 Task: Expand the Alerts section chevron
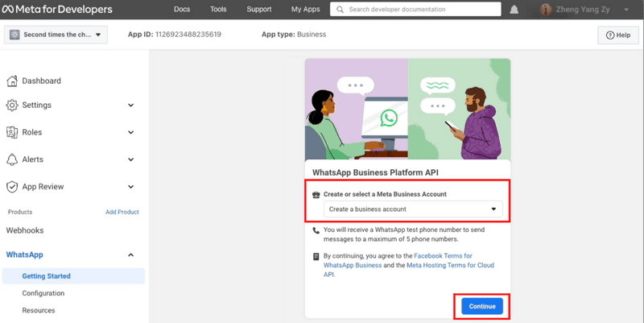click(130, 159)
